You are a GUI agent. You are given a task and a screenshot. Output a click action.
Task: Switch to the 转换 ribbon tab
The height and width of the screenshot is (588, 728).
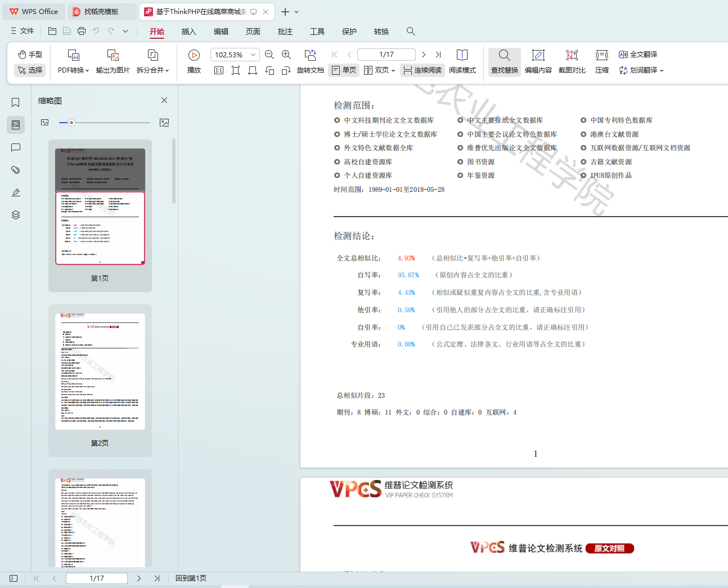point(381,32)
